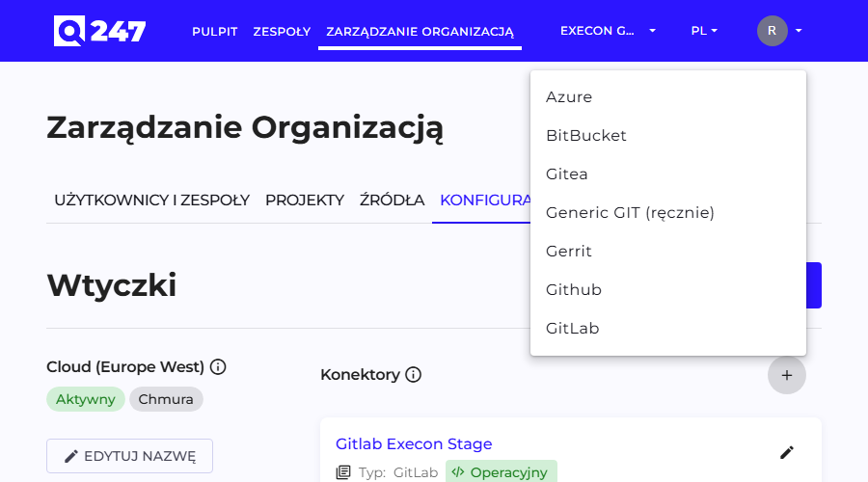Show info for Cloud (Europe West)
The width and height of the screenshot is (868, 482).
coord(218,367)
